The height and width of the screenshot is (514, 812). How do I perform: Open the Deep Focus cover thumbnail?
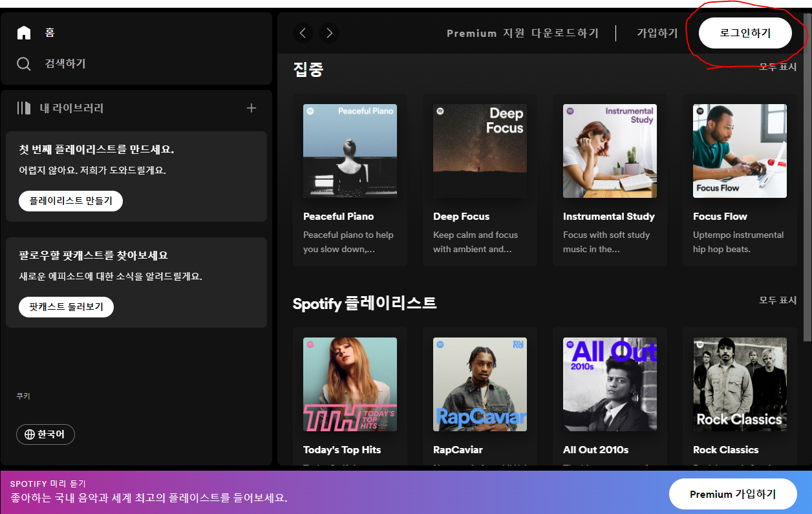pyautogui.click(x=480, y=151)
